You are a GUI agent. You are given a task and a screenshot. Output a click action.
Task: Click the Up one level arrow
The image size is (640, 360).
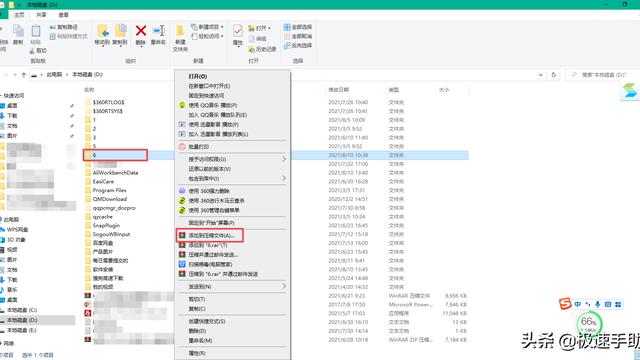(x=24, y=75)
